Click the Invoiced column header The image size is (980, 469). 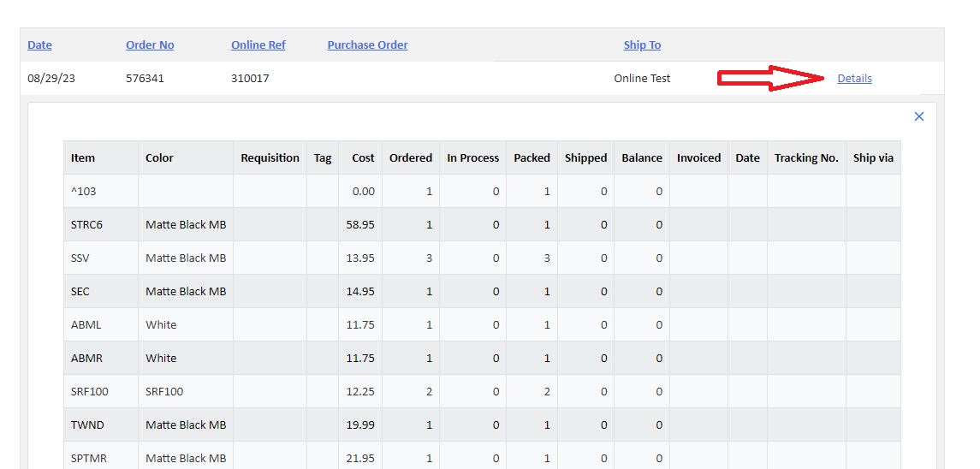[x=698, y=158]
